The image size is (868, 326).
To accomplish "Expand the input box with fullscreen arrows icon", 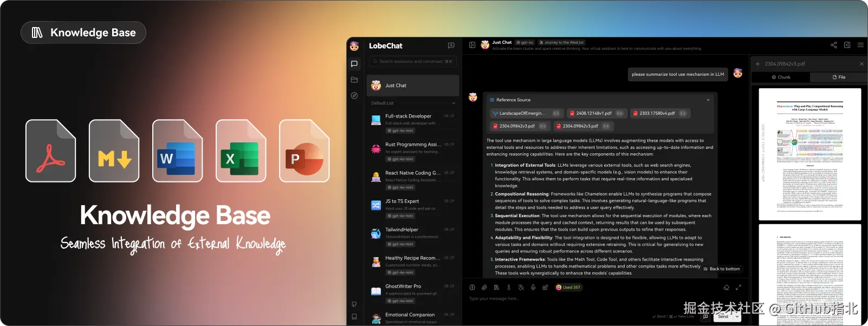I will [738, 288].
